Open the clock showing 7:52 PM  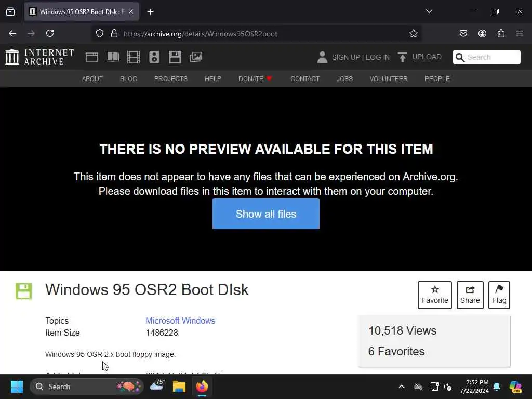(x=474, y=387)
